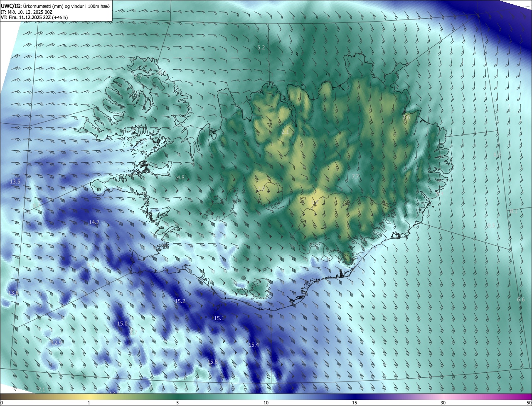
Task: Click the 15.0 value label
Action: [x=122, y=323]
